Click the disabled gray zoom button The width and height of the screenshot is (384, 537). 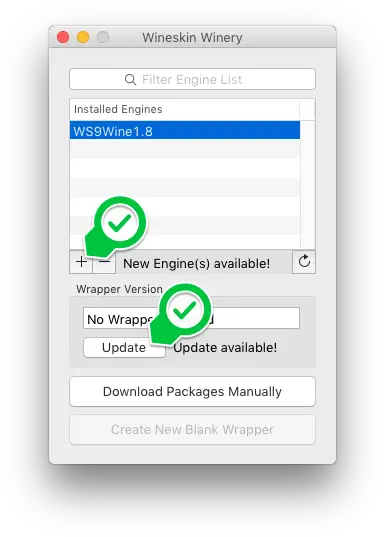point(103,37)
